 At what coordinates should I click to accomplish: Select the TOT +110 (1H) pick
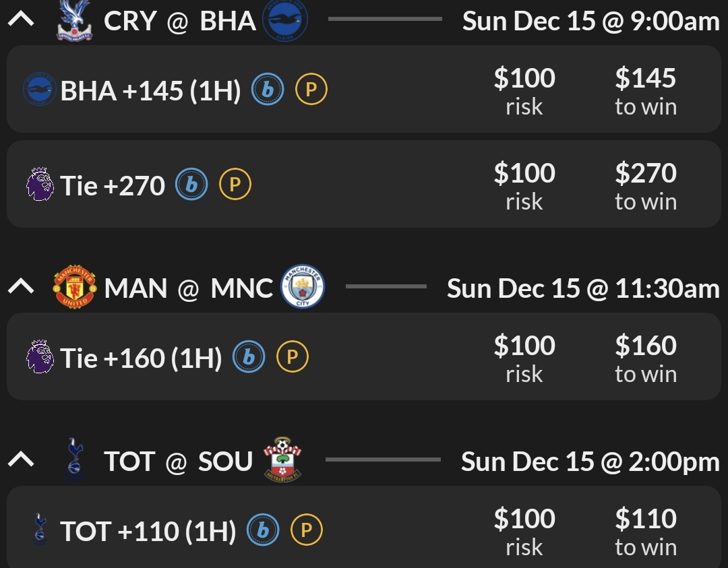(148, 532)
